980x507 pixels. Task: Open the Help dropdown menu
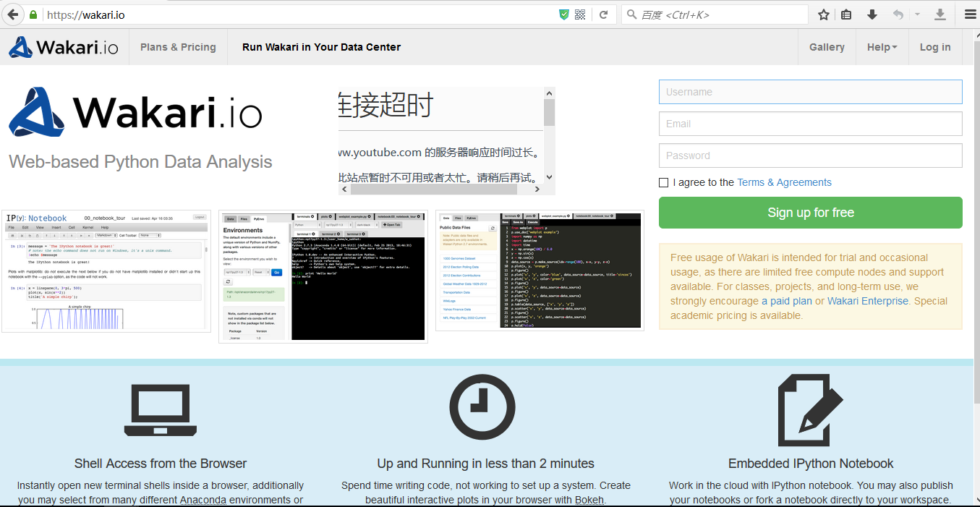[x=882, y=46]
